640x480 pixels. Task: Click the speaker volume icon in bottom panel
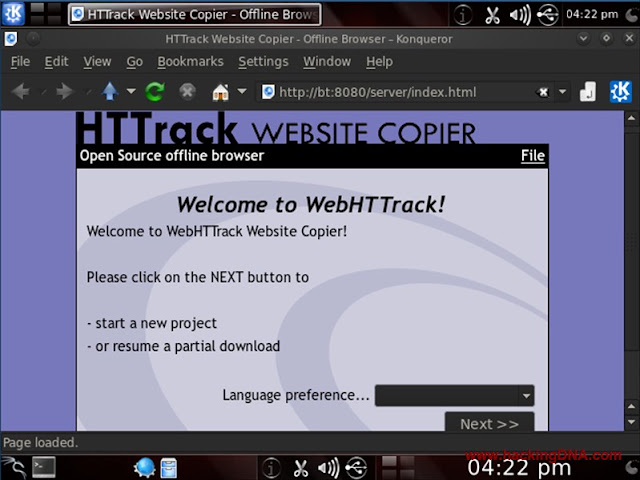pyautogui.click(x=329, y=468)
